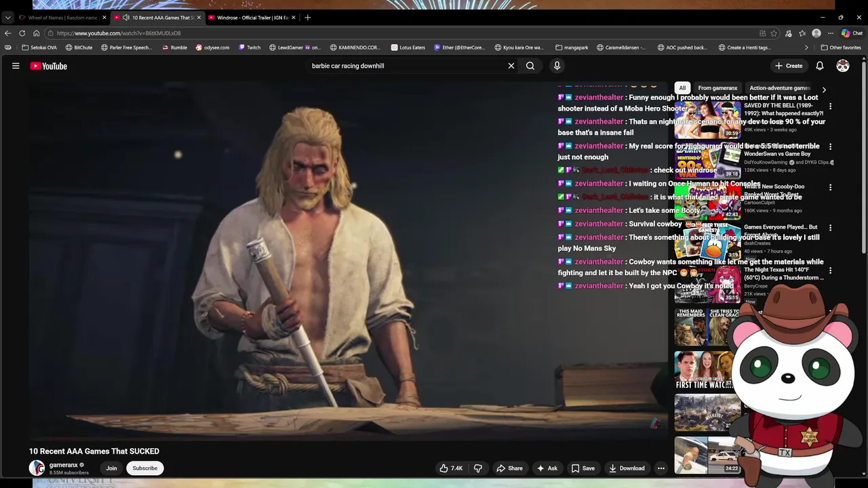Dislike the video with thumbs down
Screen dimensions: 868x488
(x=478, y=468)
